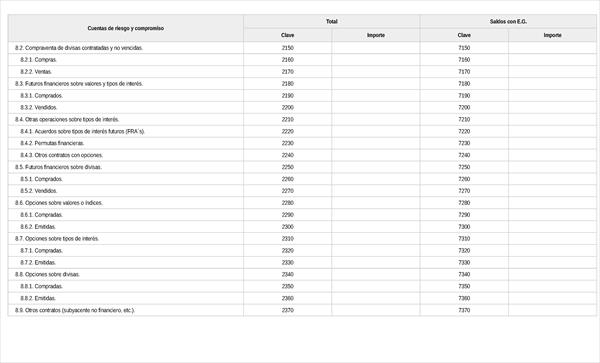Click the 'Total' column group header
The width and height of the screenshot is (600, 363).
click(332, 21)
